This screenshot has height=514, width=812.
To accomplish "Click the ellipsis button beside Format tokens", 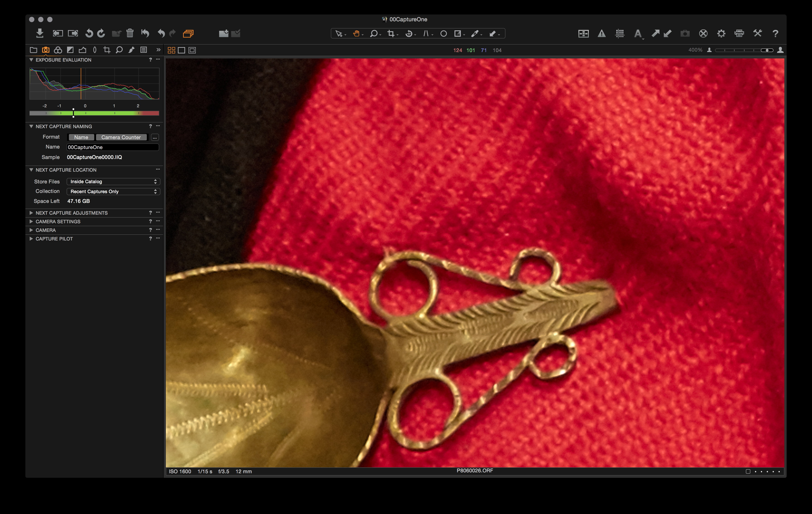I will coord(155,137).
